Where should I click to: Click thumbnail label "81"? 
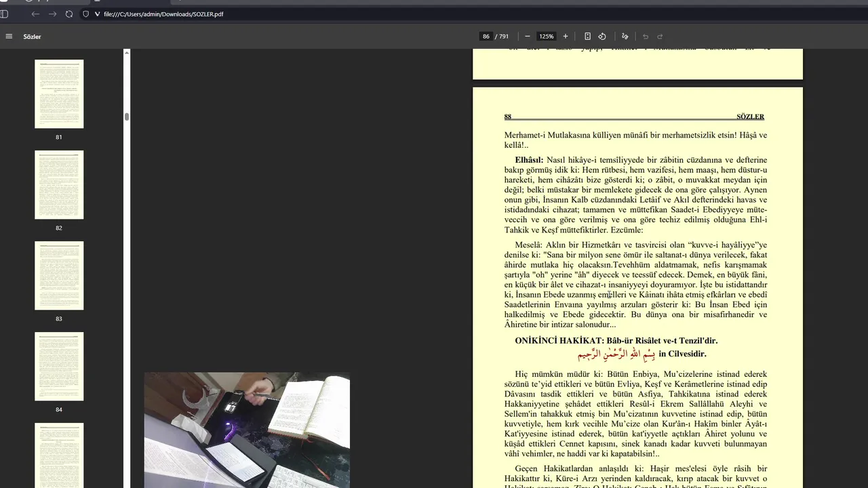click(x=59, y=137)
